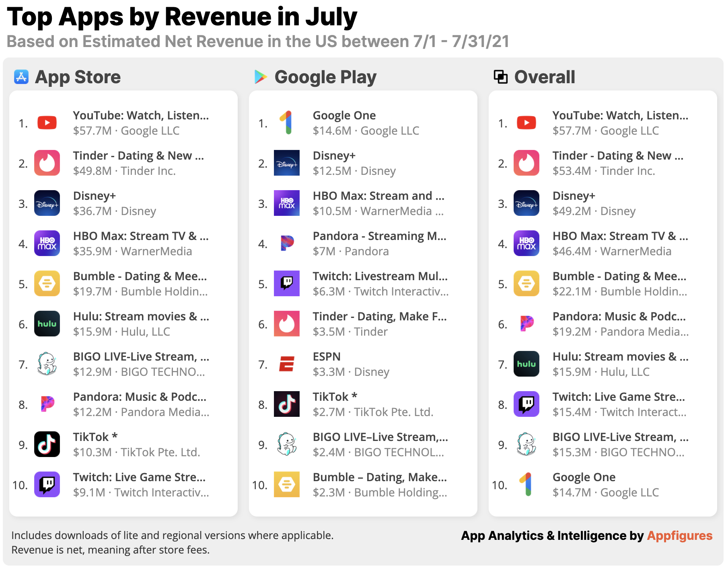Select the Hulu icon in App Store column

[47, 324]
